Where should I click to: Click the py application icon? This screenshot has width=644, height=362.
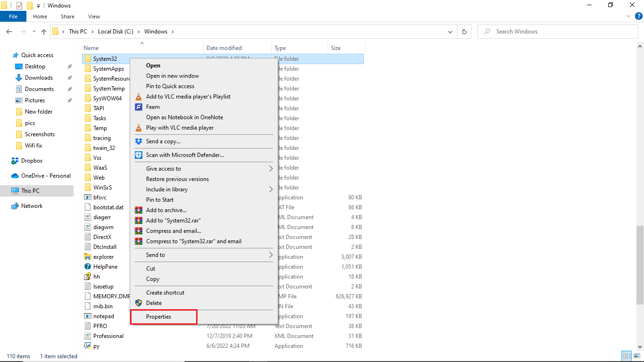[87, 346]
